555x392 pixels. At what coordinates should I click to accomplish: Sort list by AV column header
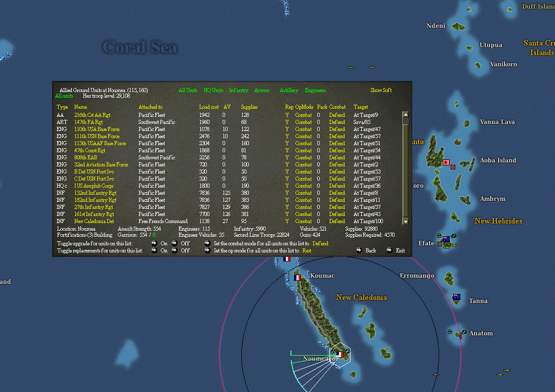[227, 107]
